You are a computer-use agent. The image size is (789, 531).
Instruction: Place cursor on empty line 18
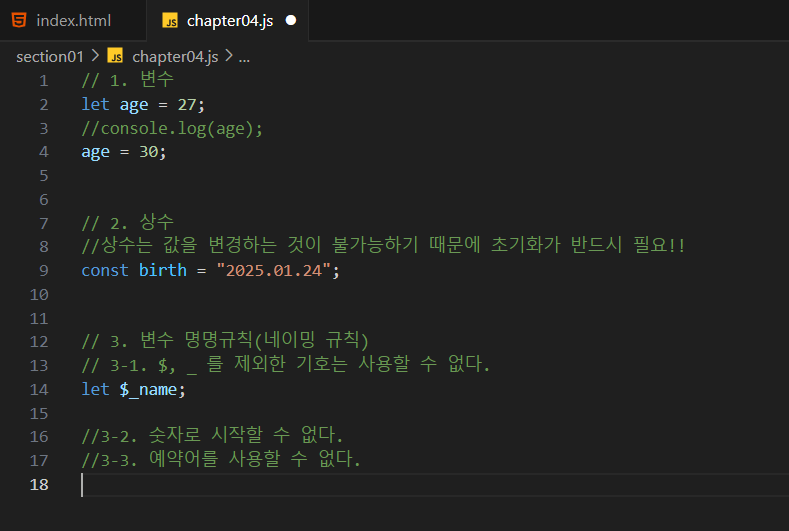coord(435,485)
